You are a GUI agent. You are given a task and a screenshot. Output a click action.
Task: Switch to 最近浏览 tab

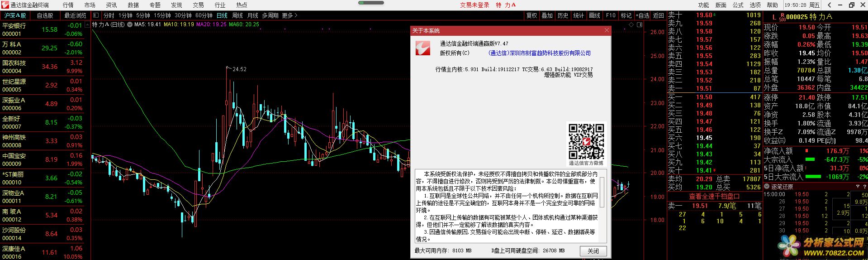click(x=75, y=15)
